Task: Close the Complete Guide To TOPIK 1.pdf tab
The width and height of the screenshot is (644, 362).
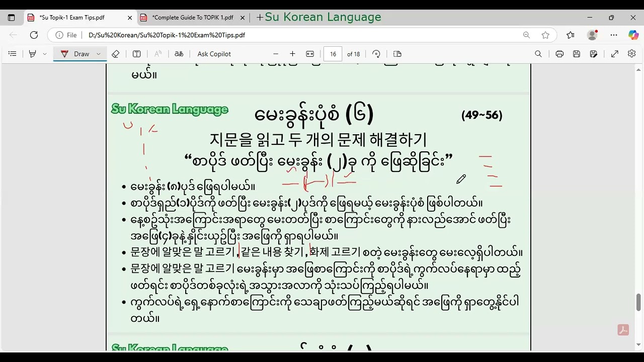Action: pos(243,18)
